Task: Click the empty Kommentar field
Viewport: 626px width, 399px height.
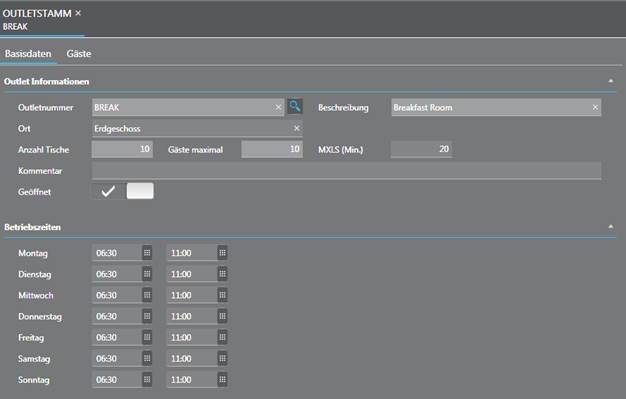Action: point(347,171)
